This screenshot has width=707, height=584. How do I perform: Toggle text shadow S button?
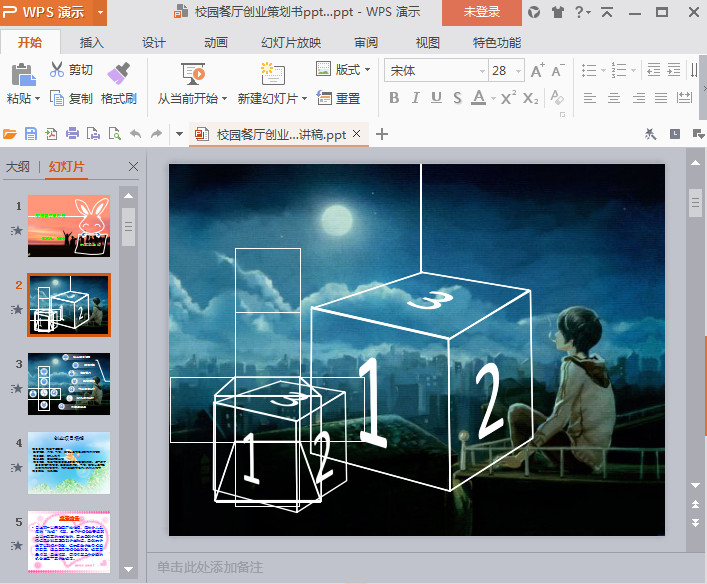tap(457, 98)
